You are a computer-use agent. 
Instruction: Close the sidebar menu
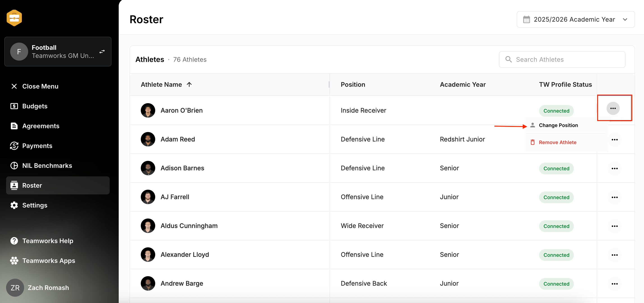coord(34,86)
